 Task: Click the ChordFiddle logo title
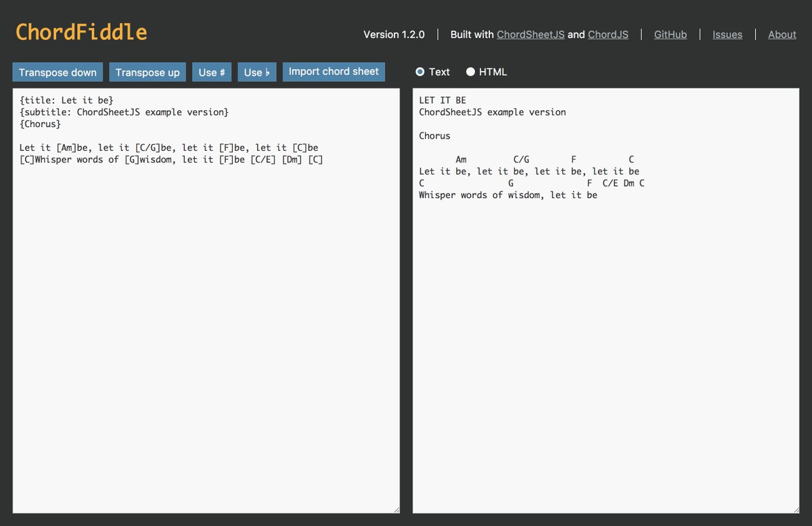[x=81, y=32]
